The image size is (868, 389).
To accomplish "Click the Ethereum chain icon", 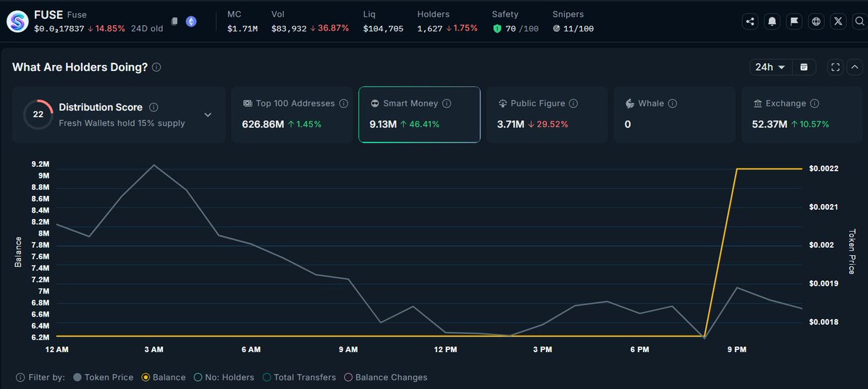I will (191, 22).
